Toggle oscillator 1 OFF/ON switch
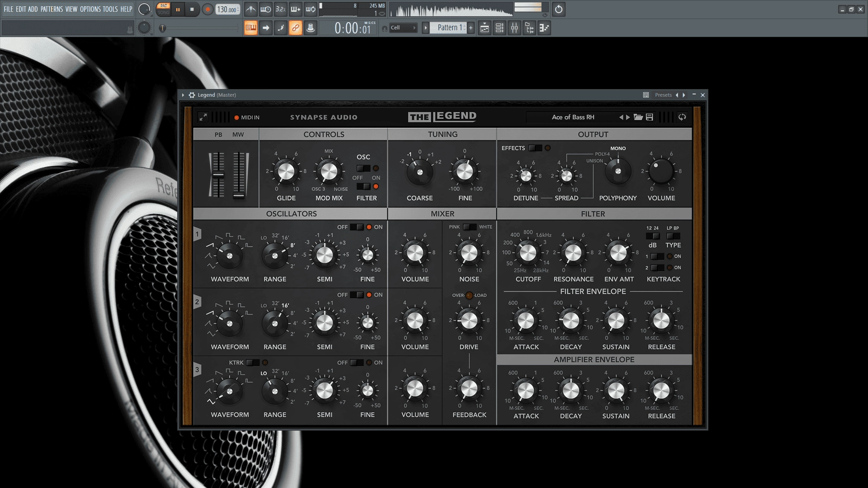 click(x=357, y=227)
